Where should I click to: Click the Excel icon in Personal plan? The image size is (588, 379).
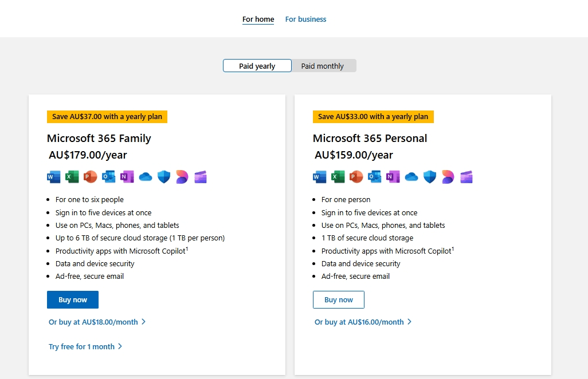coord(338,177)
